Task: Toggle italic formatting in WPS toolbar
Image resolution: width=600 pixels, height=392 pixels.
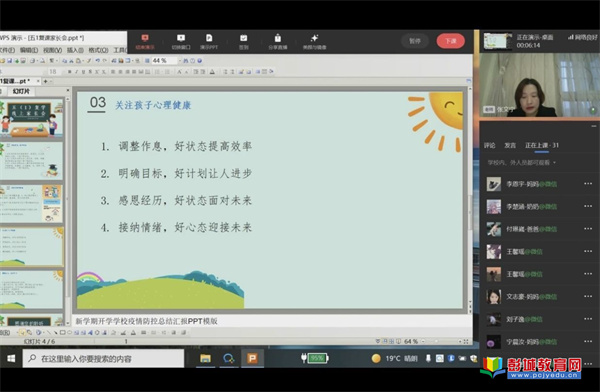Action: 77,72
